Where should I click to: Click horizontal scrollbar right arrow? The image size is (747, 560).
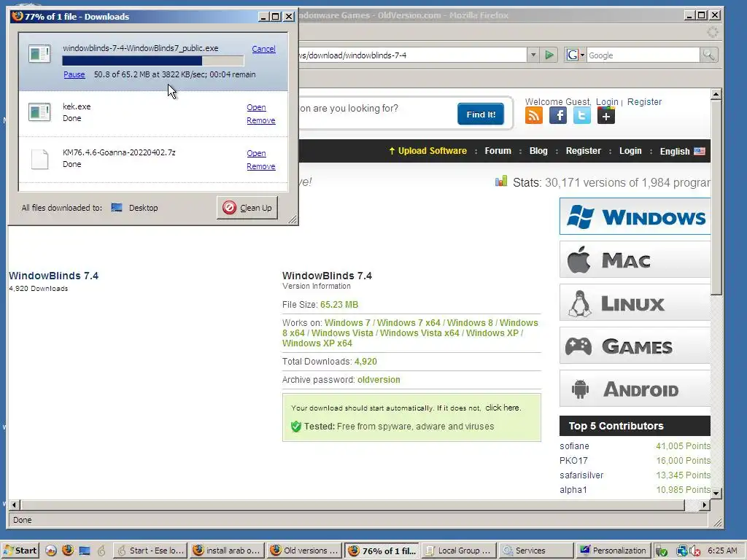click(705, 505)
